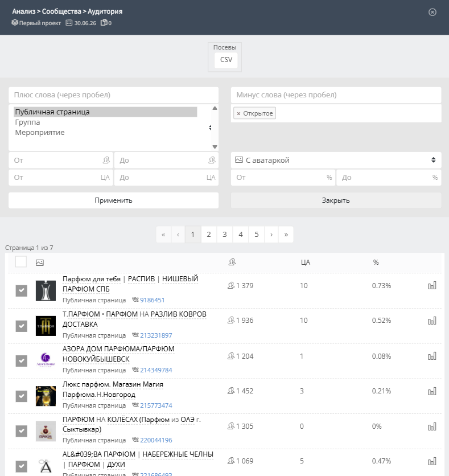Uncheck the Люкс парфюм community checkbox

21,396
